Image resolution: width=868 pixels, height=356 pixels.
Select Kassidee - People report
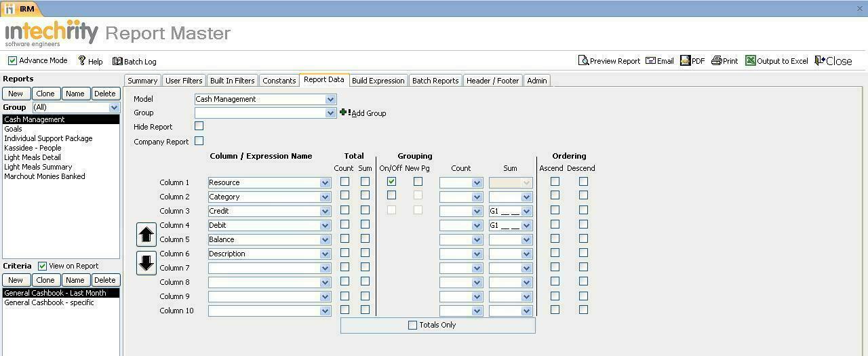[61, 148]
